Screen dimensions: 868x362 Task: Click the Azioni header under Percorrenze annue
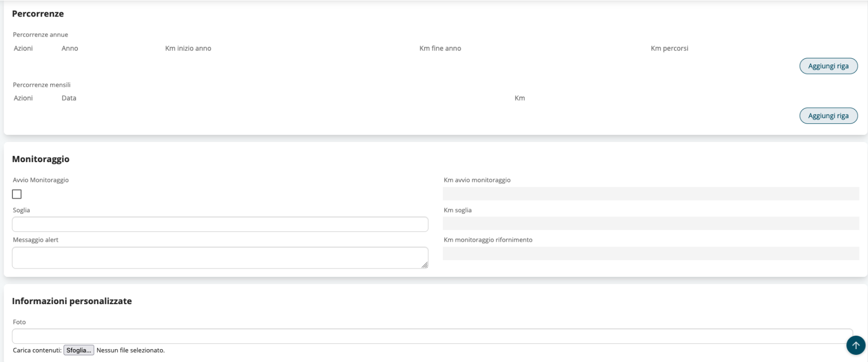(x=23, y=49)
